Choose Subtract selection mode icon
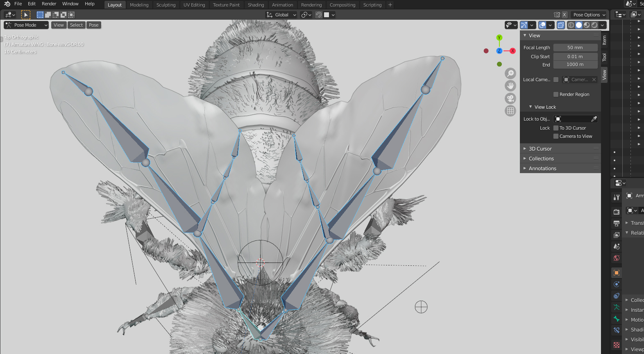The width and height of the screenshot is (644, 354). (56, 15)
